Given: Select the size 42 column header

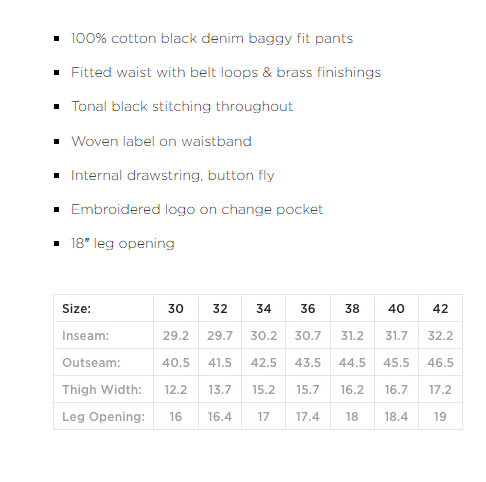Looking at the screenshot, I should point(440,309).
